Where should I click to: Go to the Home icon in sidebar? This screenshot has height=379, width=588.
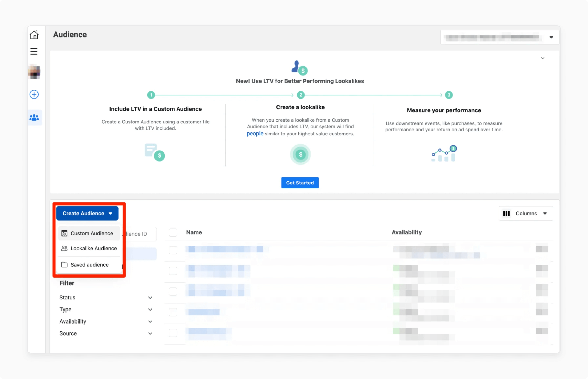34,35
